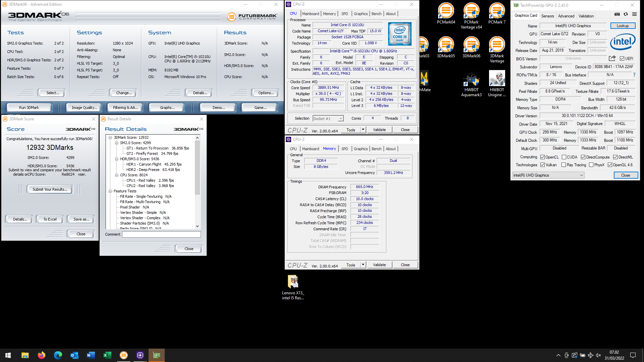Toggle the DirectML checkbox
Viewport: 644px width, 362px height.
click(x=615, y=157)
